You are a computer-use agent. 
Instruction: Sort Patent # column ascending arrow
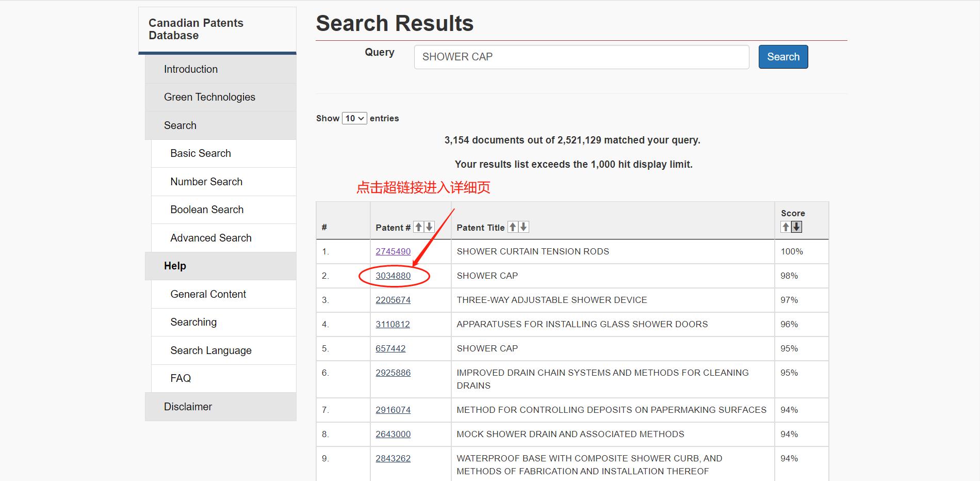[419, 227]
